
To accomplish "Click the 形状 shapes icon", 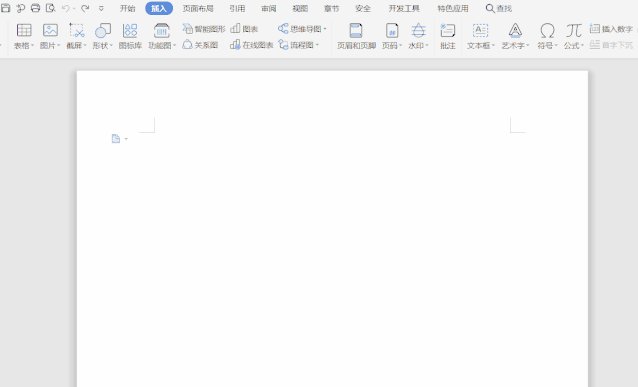I will coord(103,31).
